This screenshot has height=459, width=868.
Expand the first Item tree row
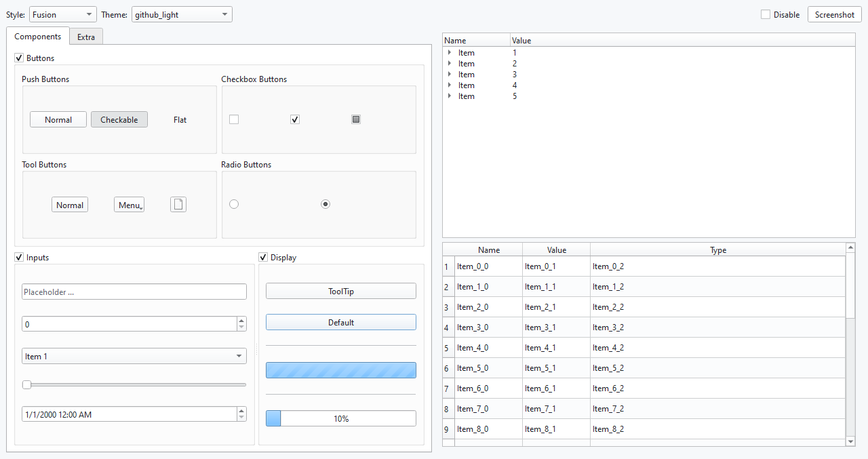click(x=450, y=53)
